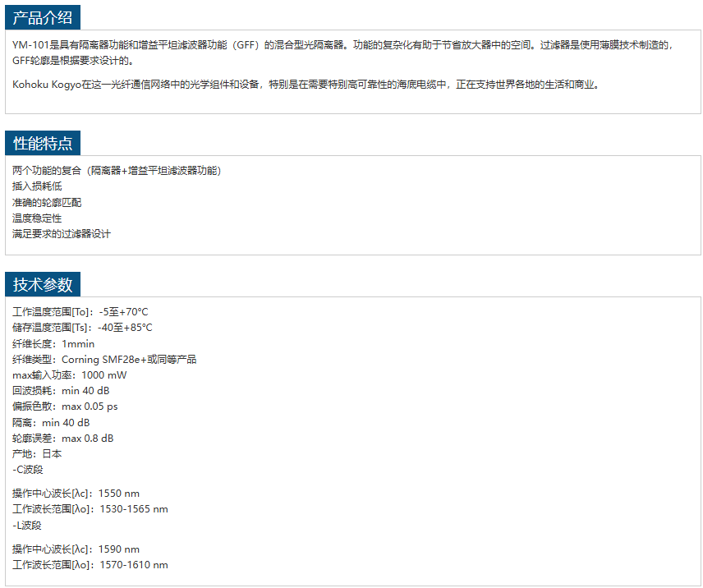703x588 pixels.
Task: Select the 性能特点 section header
Action: point(43,143)
